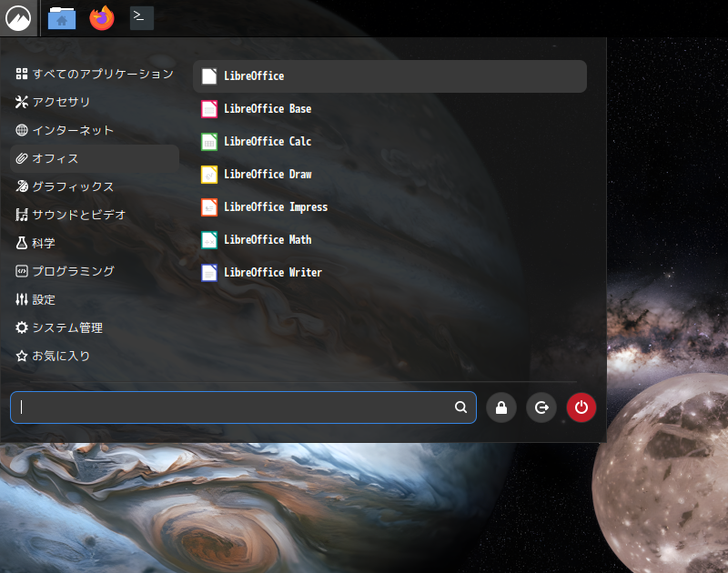
Task: Select the システム管理 category
Action: coord(95,328)
